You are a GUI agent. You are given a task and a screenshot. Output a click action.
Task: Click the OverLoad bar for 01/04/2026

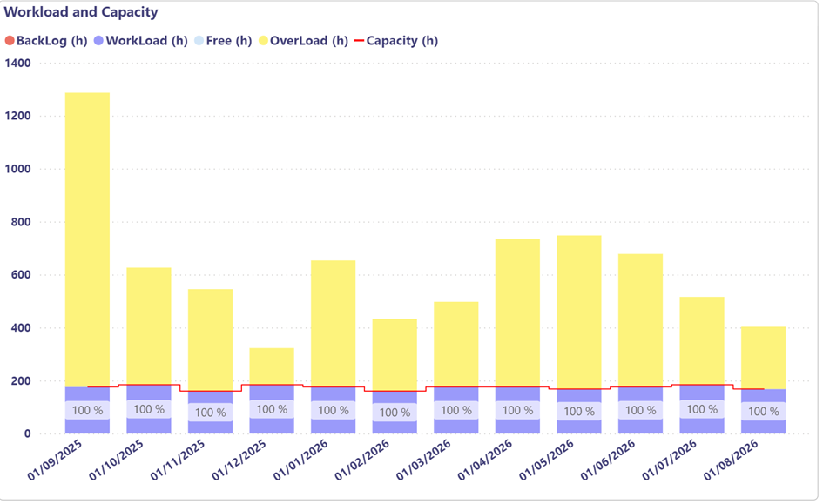[x=517, y=312]
